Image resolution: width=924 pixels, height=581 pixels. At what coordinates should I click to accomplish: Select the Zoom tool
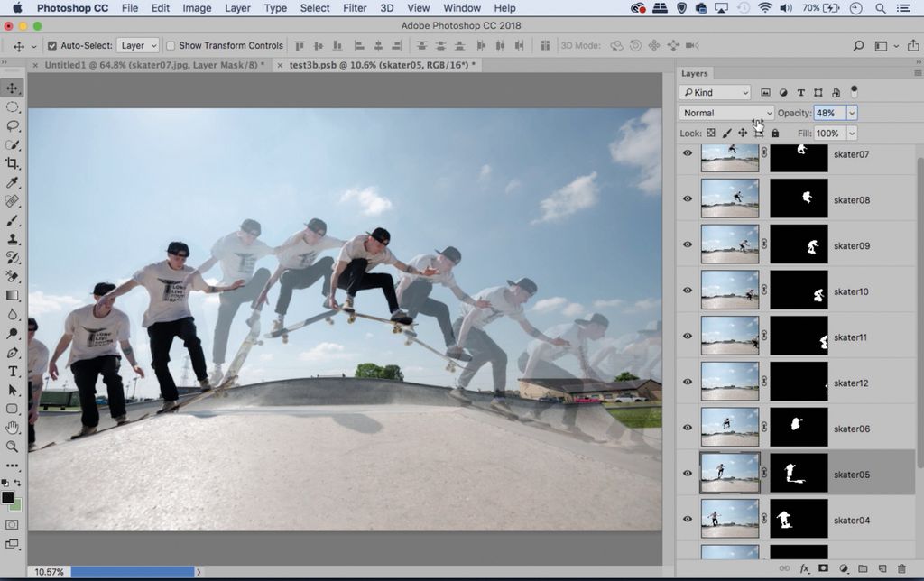12,447
